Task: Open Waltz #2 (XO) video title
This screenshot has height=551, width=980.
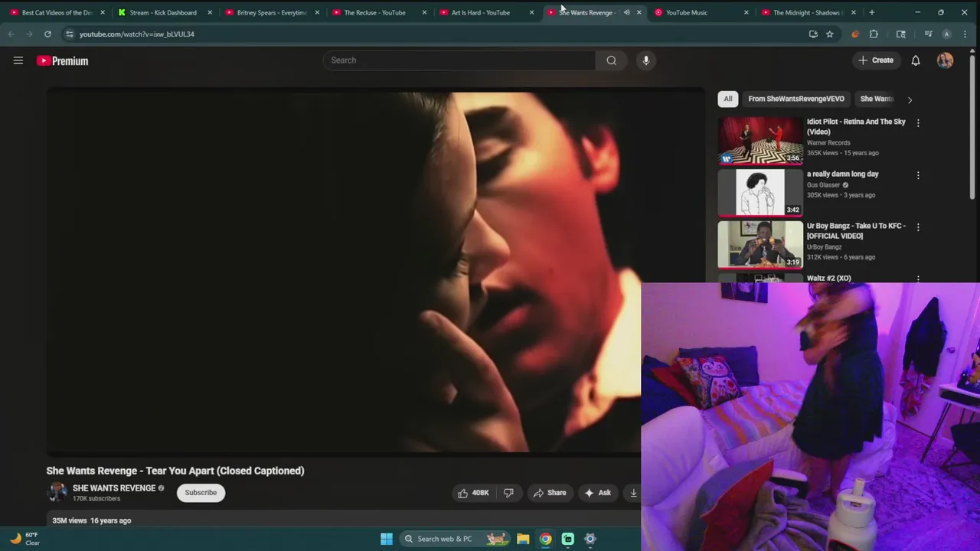Action: [x=828, y=279]
